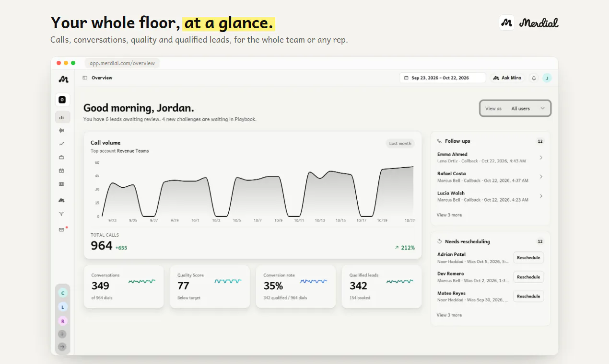Open the Last month selector on Call volume
This screenshot has width=609, height=364.
tap(400, 144)
